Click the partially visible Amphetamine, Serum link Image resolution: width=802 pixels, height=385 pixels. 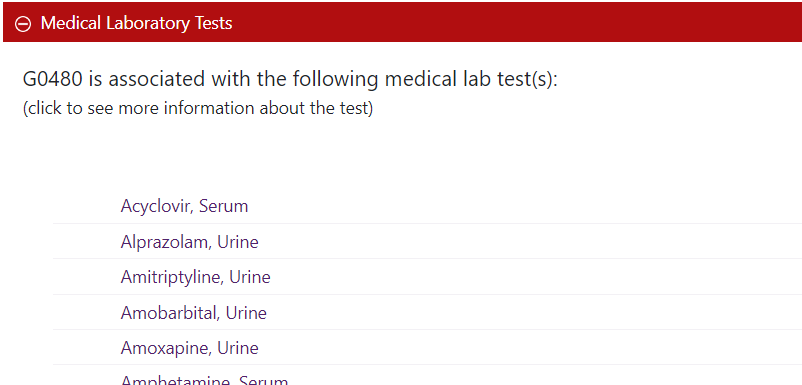click(x=204, y=380)
